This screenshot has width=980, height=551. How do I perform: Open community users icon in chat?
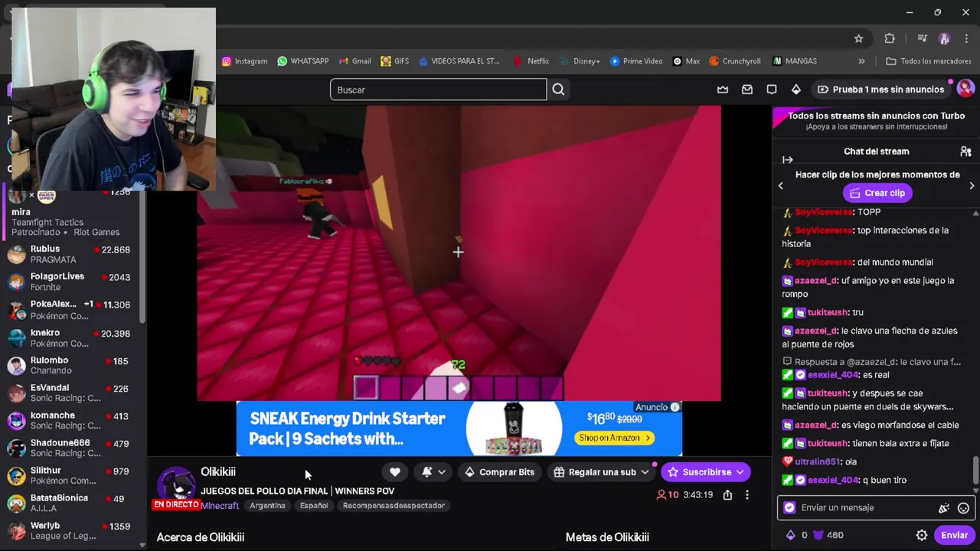point(965,152)
